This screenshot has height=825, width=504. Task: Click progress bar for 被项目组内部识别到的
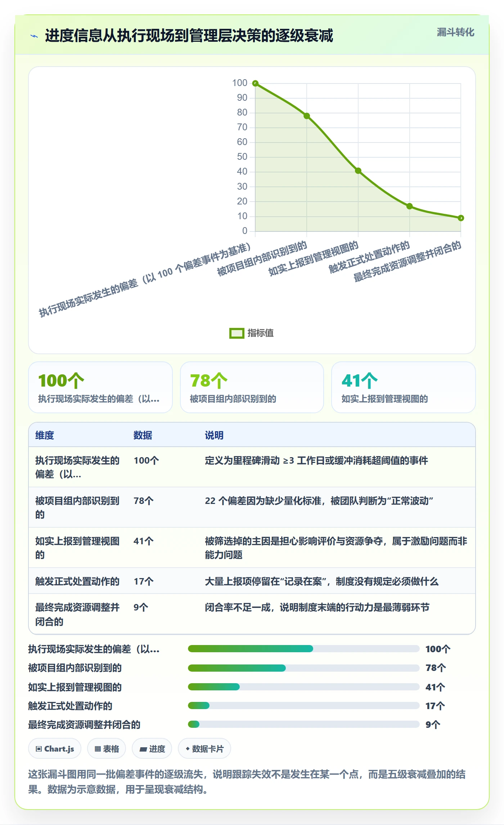pos(303,668)
